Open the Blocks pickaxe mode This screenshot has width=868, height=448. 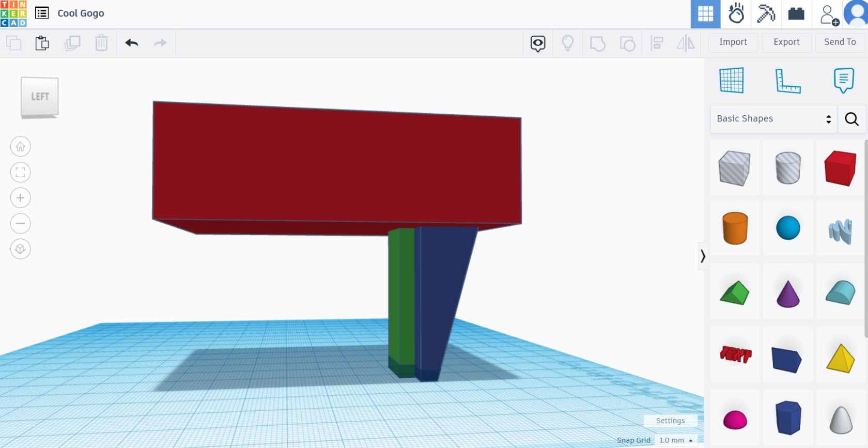pos(766,14)
